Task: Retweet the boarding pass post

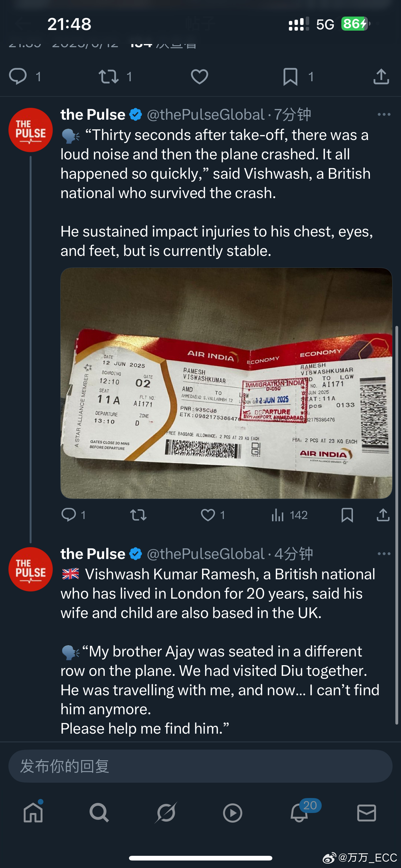Action: [x=138, y=515]
